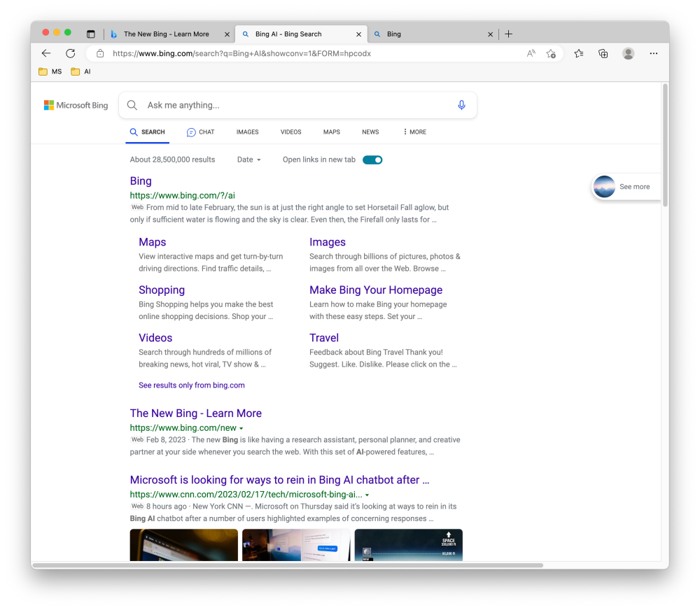Reload the page with the refresh icon
This screenshot has height=610, width=700.
[71, 54]
